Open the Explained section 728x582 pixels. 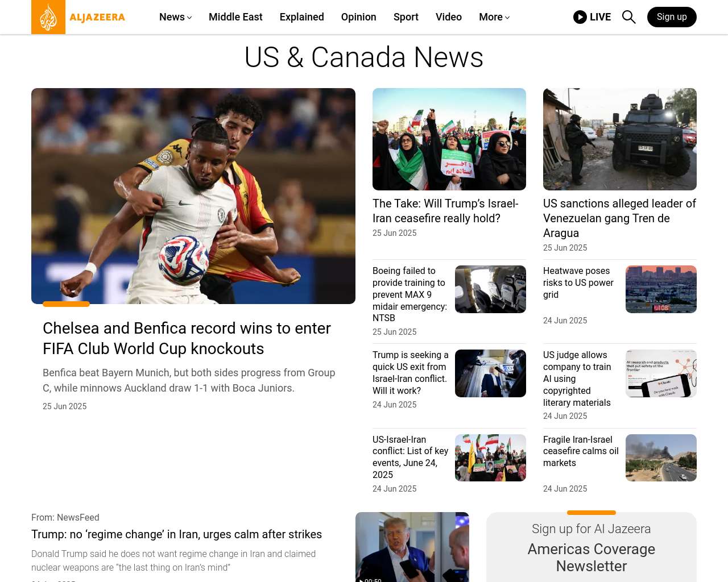(302, 17)
